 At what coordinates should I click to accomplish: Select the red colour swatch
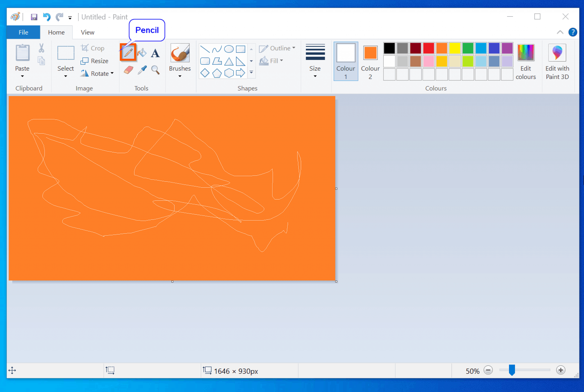[x=428, y=48]
